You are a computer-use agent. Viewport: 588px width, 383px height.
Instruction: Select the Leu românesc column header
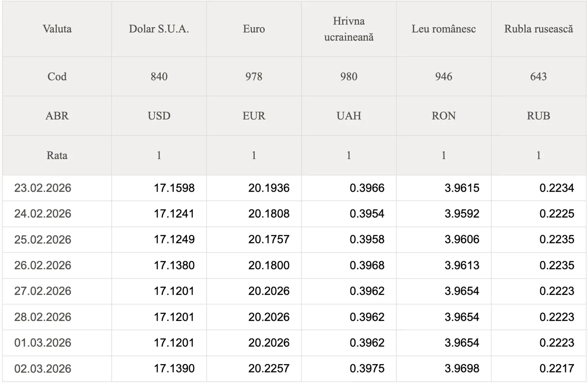pyautogui.click(x=443, y=29)
